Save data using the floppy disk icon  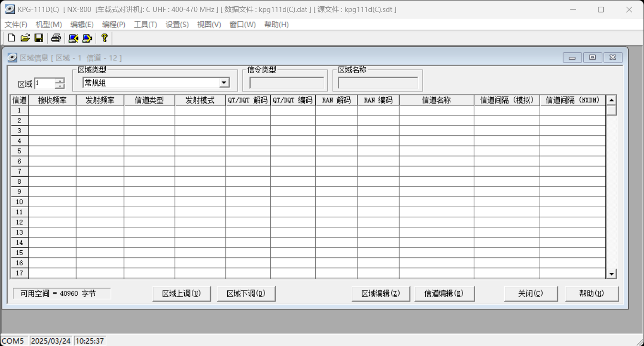tap(39, 38)
